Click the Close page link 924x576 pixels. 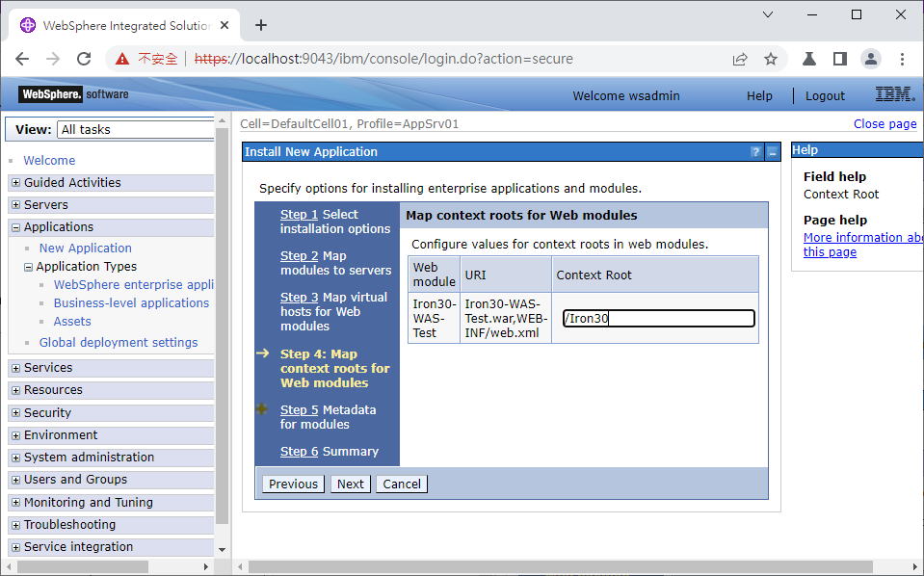884,123
